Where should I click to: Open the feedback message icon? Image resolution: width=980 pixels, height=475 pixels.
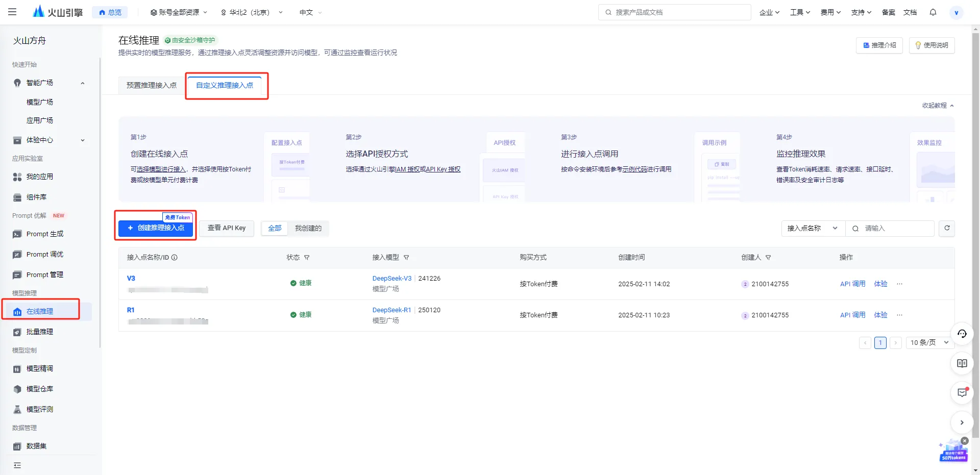click(x=962, y=392)
